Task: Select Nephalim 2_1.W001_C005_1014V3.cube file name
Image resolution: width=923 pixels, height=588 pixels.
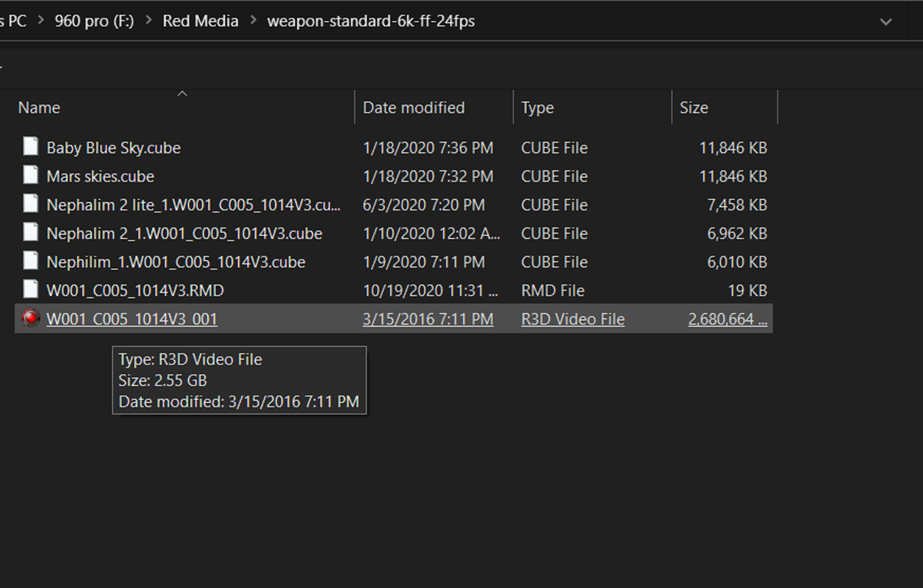Action: (x=184, y=234)
